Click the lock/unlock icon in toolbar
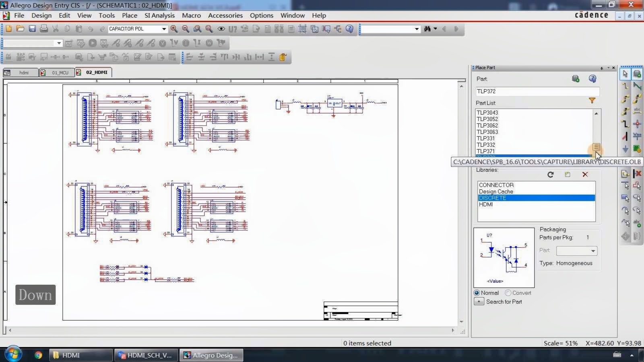 (283, 57)
